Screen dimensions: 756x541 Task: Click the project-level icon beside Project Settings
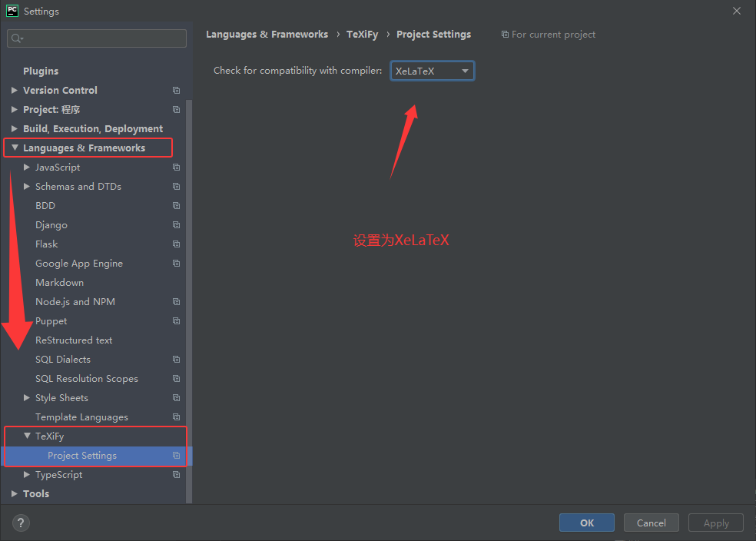tap(177, 456)
